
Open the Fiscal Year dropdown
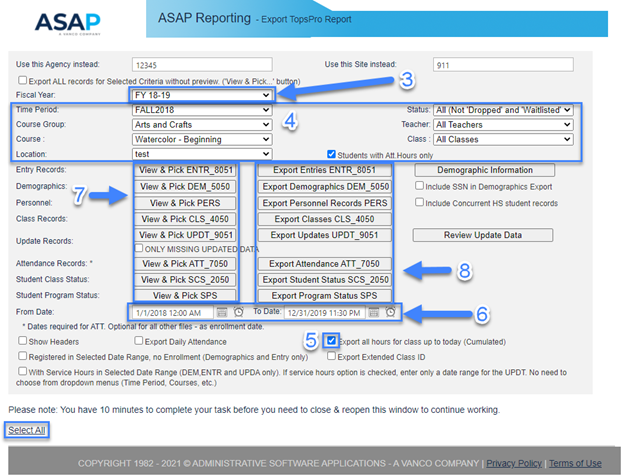click(202, 95)
